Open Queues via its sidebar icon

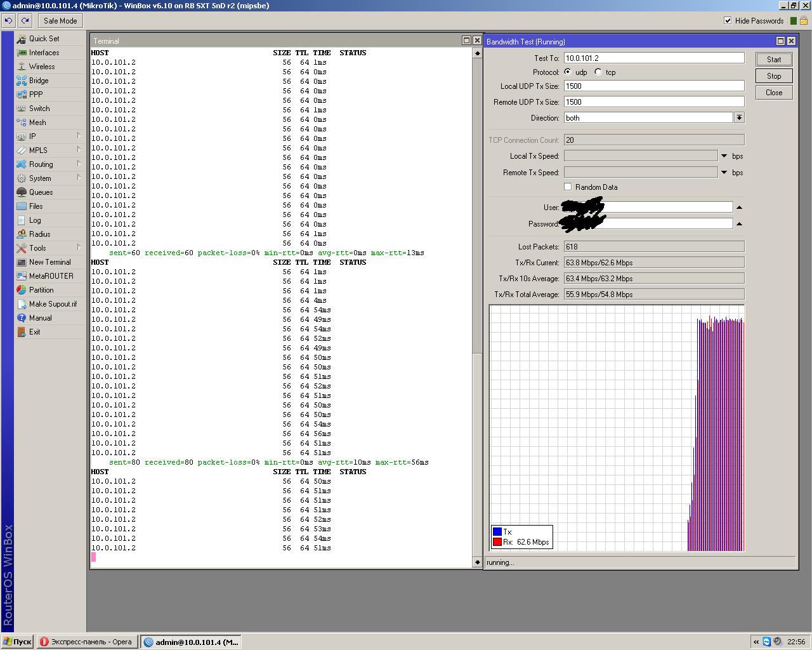point(22,192)
